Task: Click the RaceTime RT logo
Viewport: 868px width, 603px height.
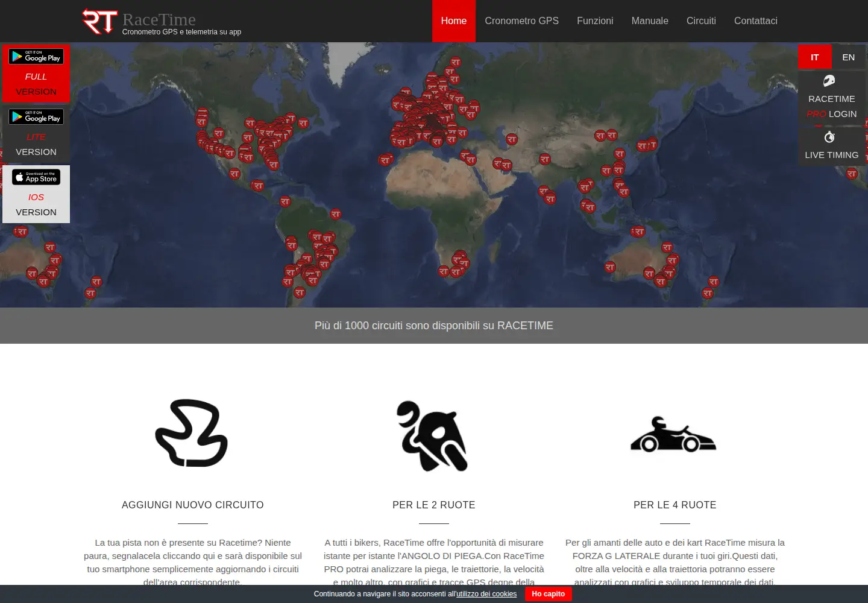Action: 99,21
